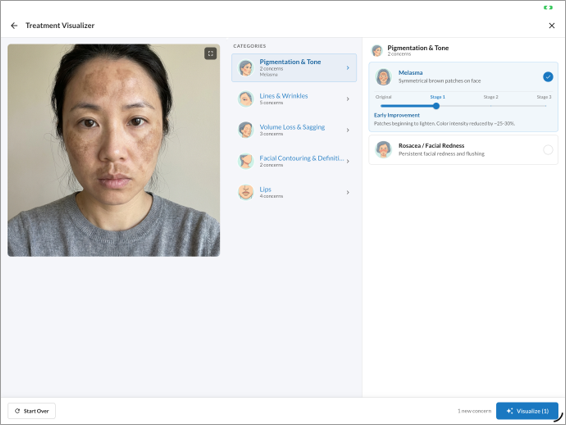Click the Lines & Wrinkles face icon
Image resolution: width=566 pixels, height=425 pixels.
246,99
